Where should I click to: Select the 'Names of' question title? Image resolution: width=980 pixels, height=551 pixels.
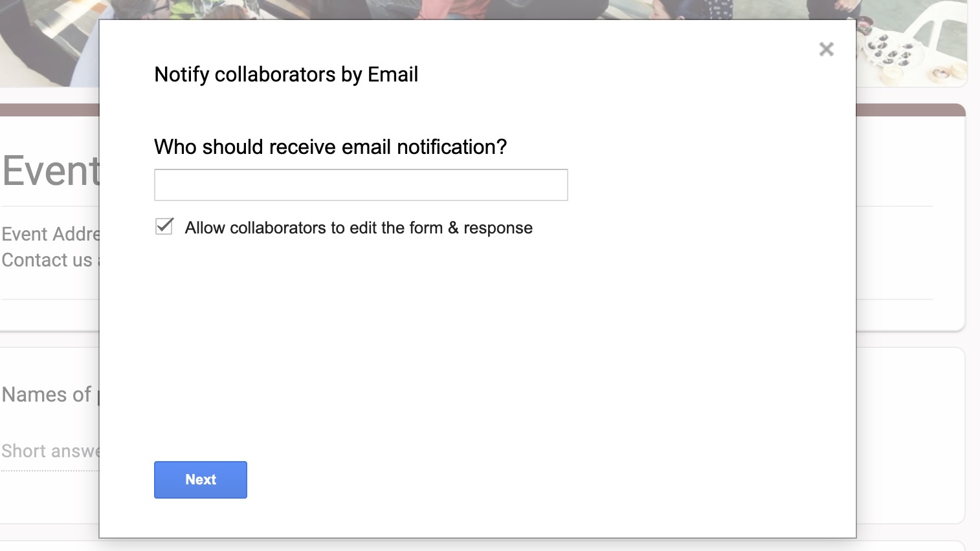[47, 394]
